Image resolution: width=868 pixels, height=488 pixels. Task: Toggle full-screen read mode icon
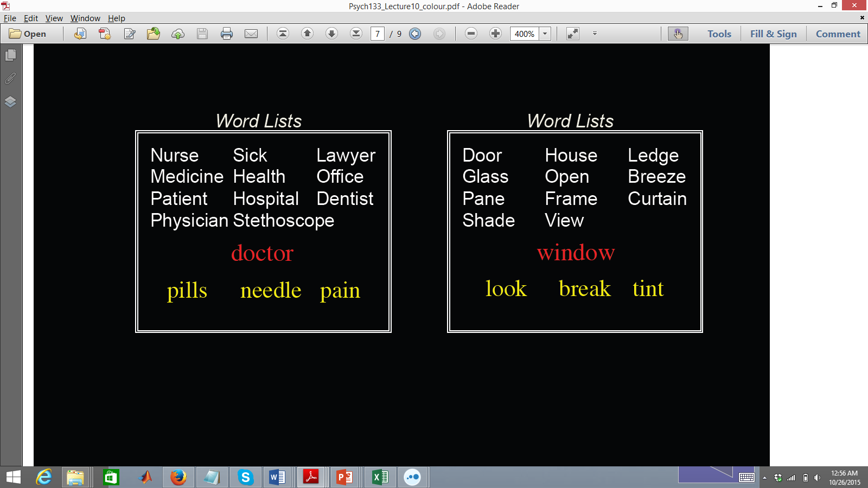pos(572,34)
